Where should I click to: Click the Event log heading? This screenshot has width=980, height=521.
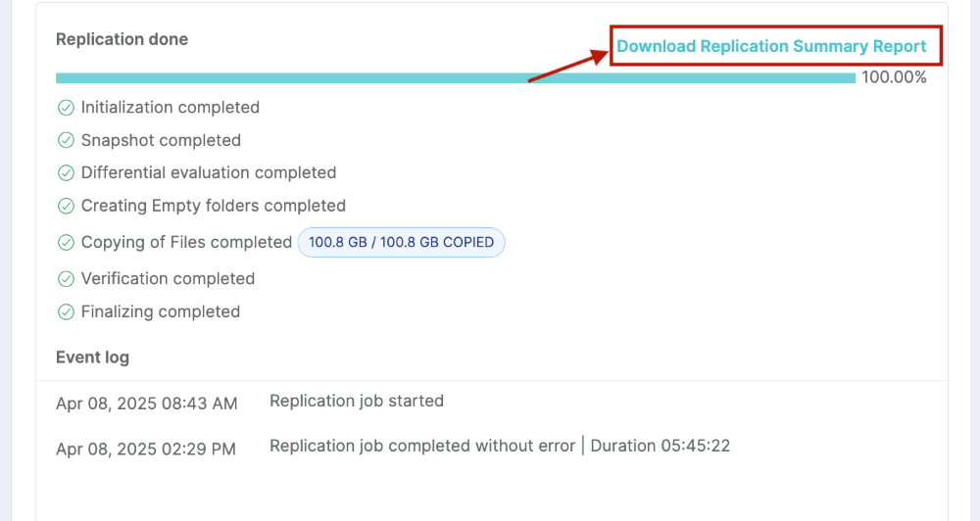(92, 357)
